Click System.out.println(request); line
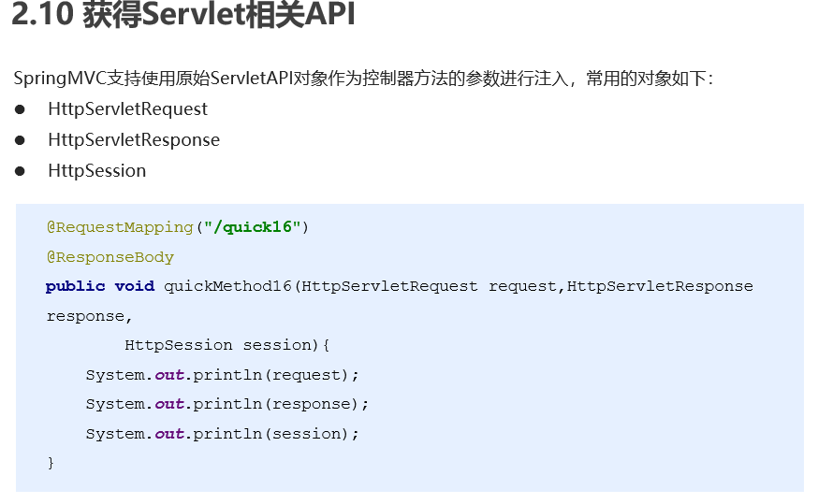 223,375
